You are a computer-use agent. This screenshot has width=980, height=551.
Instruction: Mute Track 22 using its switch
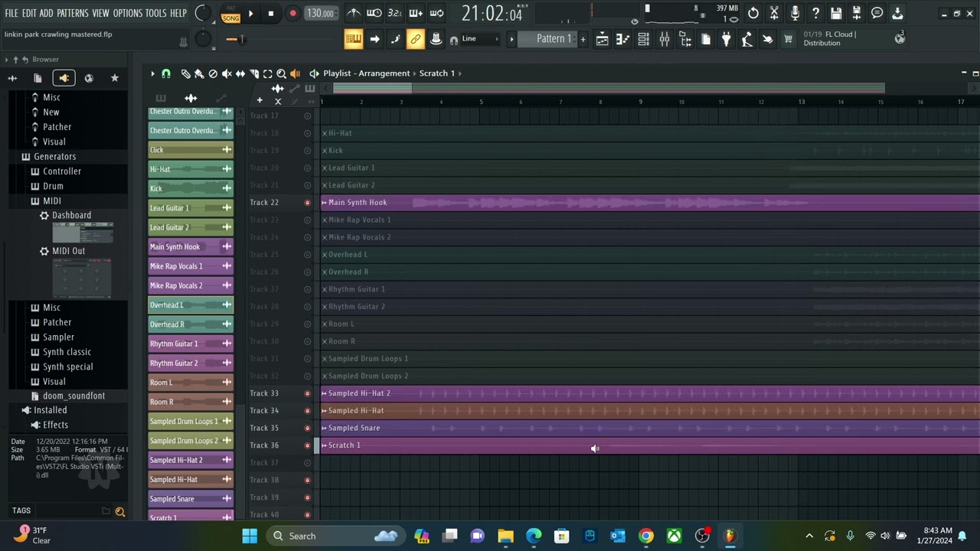308,203
